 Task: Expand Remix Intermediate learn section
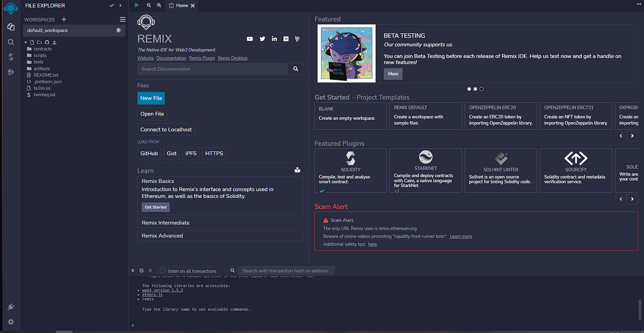(220, 223)
